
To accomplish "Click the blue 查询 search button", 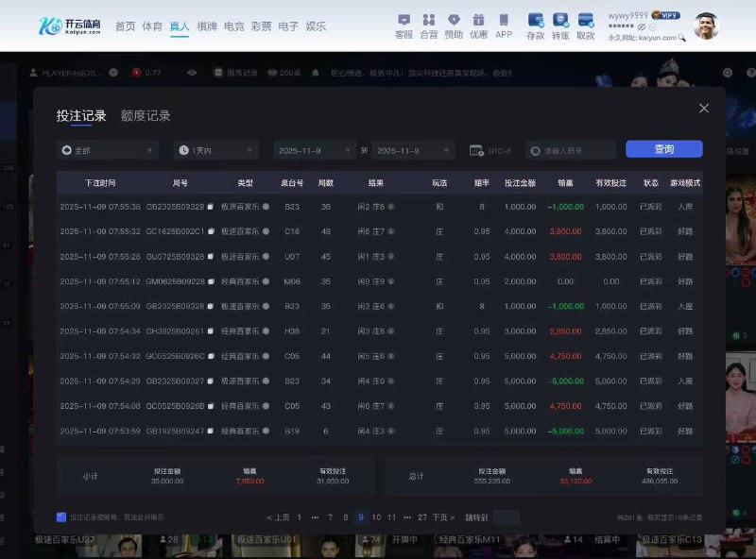I will [663, 149].
